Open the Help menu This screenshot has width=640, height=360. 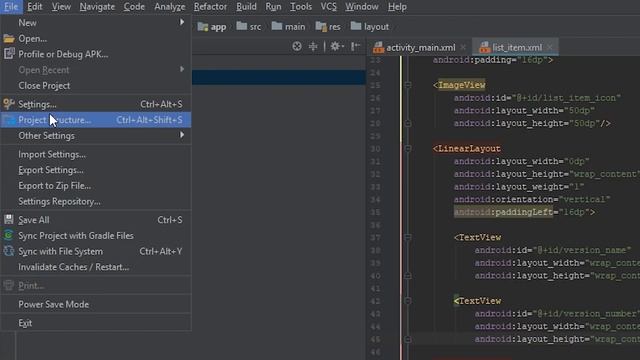397,7
